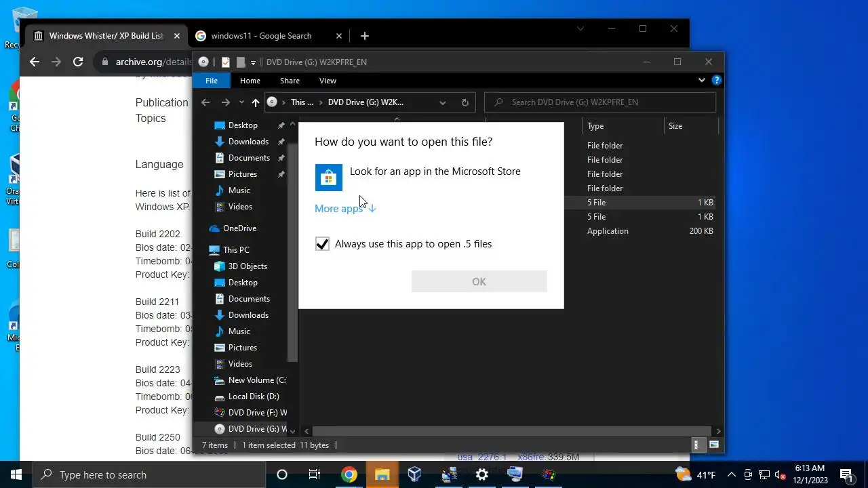Open address bar history dropdown
Image resolution: width=868 pixels, height=488 pixels.
[443, 102]
